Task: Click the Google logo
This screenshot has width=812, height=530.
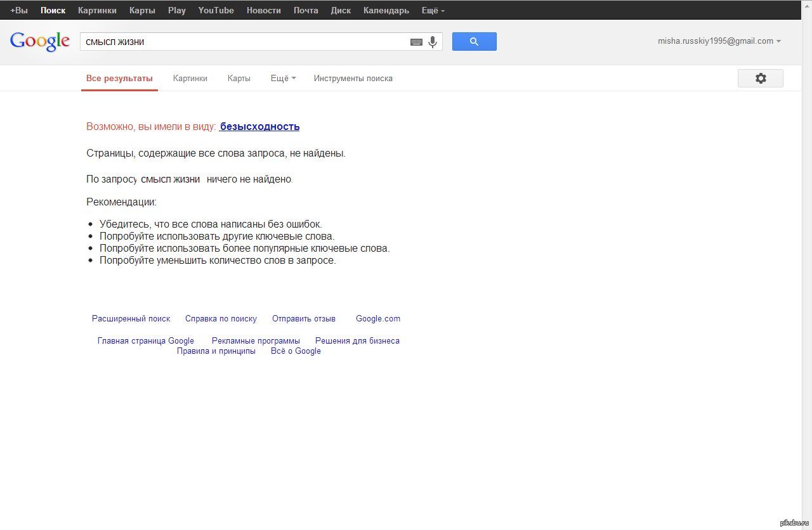Action: click(x=39, y=41)
